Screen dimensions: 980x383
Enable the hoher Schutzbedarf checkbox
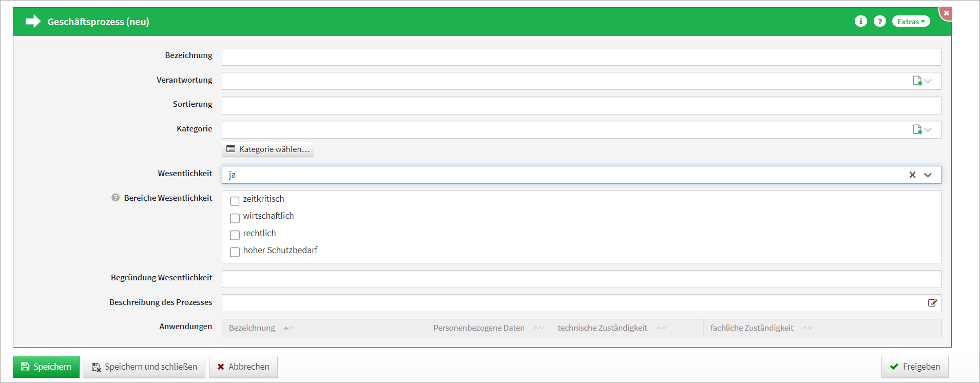[x=235, y=252]
